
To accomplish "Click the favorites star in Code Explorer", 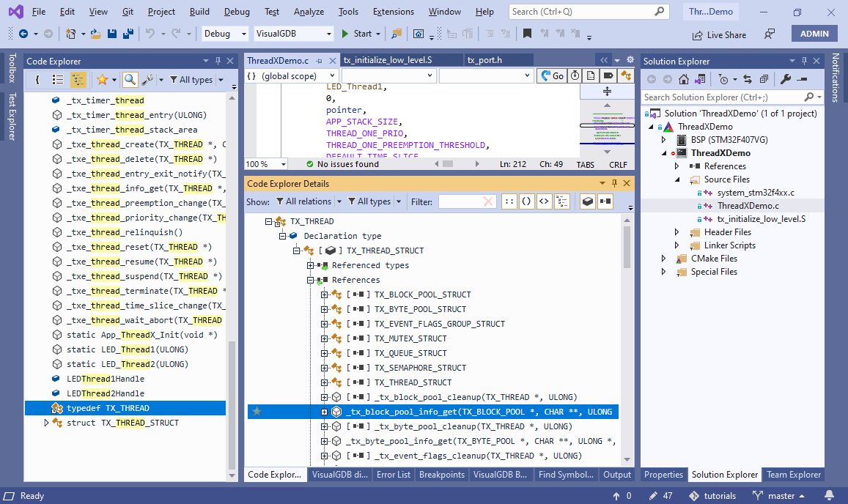I will click(x=102, y=80).
